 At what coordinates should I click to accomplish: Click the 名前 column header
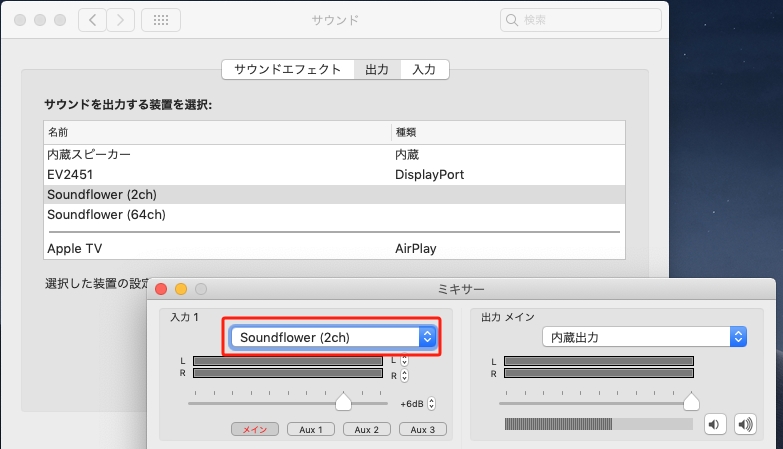[217, 132]
